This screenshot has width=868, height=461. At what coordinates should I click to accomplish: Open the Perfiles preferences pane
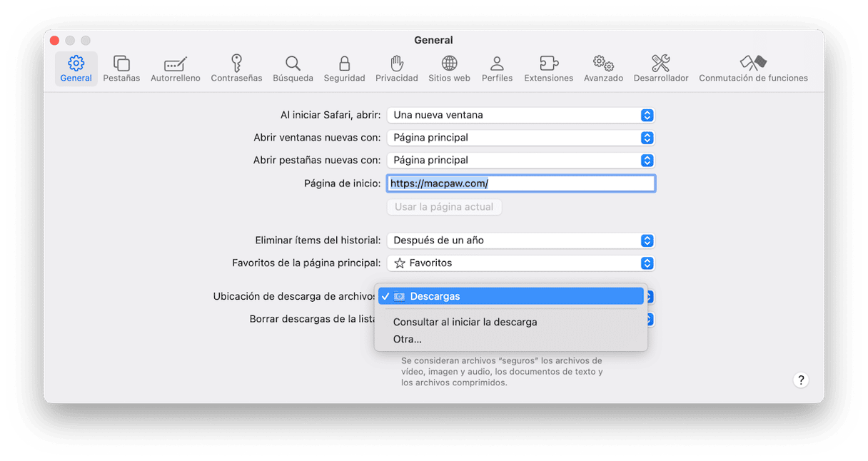(497, 69)
